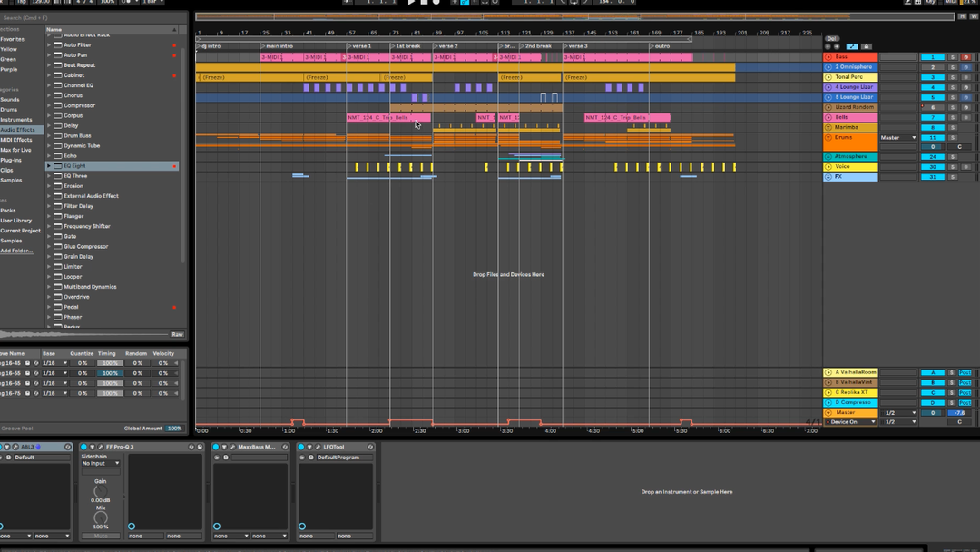
Task: Turn off the MaxxBass device activator
Action: (217, 447)
